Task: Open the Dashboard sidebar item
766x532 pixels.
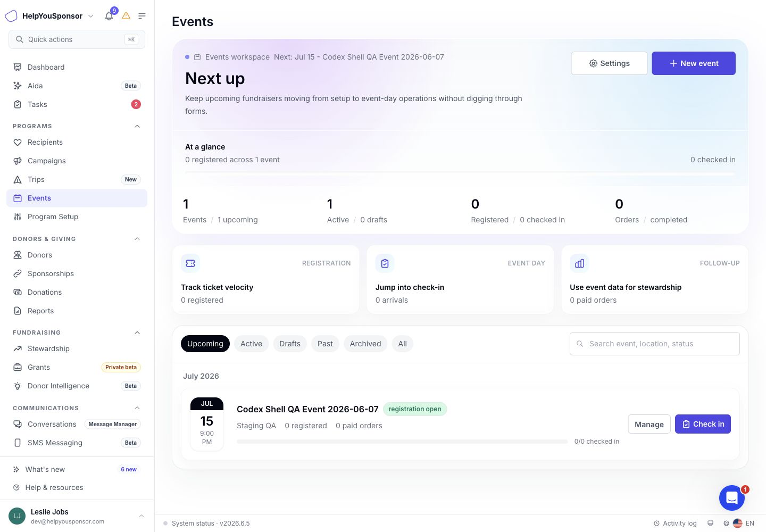Action: pos(77,67)
